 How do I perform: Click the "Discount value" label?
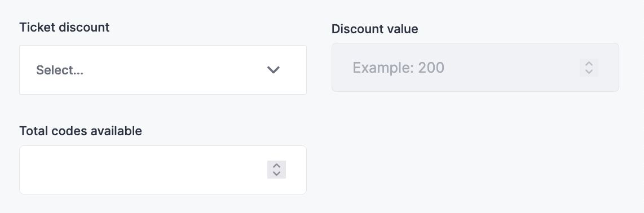pos(374,29)
